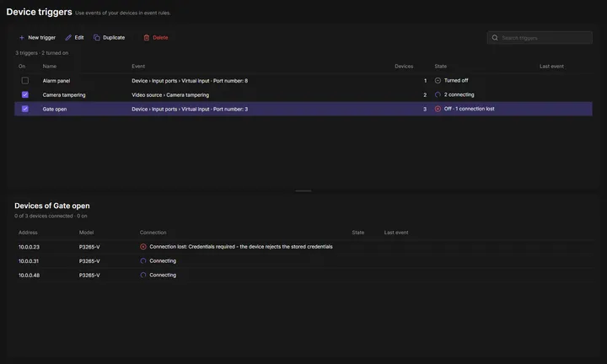Sort devices by the Connection column header

(153, 233)
